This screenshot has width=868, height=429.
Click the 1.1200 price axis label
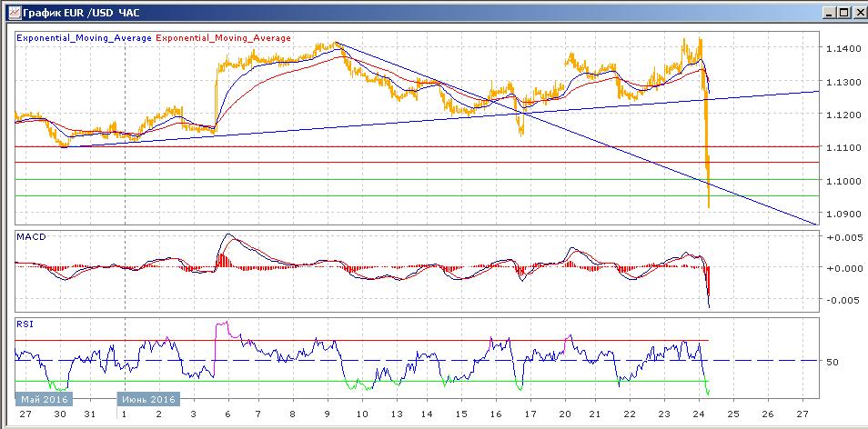[x=843, y=115]
